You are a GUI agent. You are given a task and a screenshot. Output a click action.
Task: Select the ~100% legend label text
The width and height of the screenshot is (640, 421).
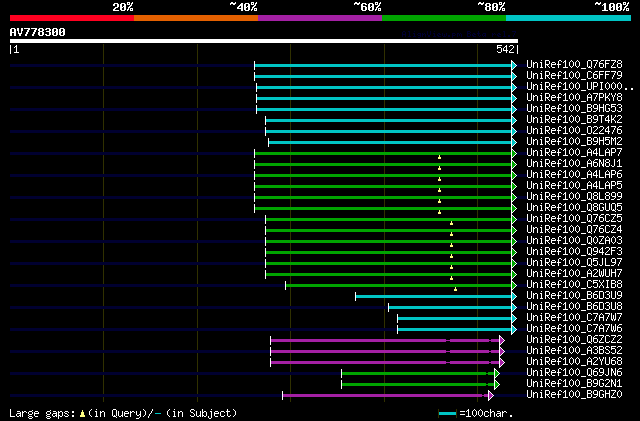pyautogui.click(x=612, y=7)
